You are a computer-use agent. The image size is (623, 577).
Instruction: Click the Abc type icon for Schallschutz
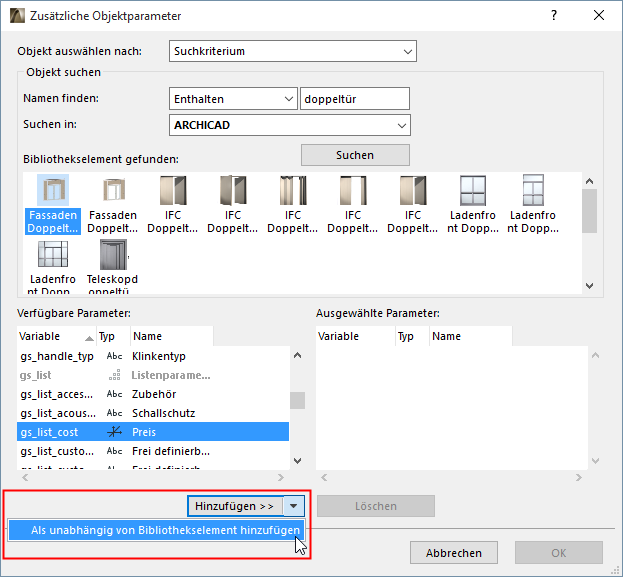coord(114,413)
